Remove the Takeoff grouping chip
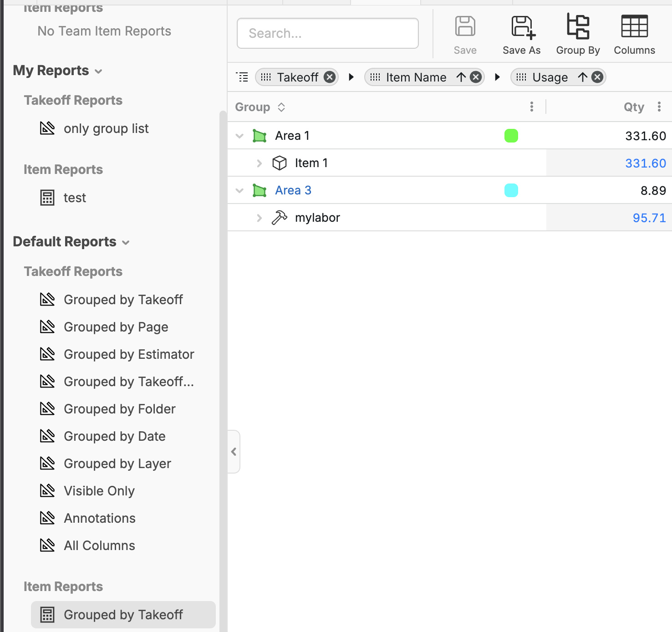The height and width of the screenshot is (632, 672). click(x=330, y=77)
